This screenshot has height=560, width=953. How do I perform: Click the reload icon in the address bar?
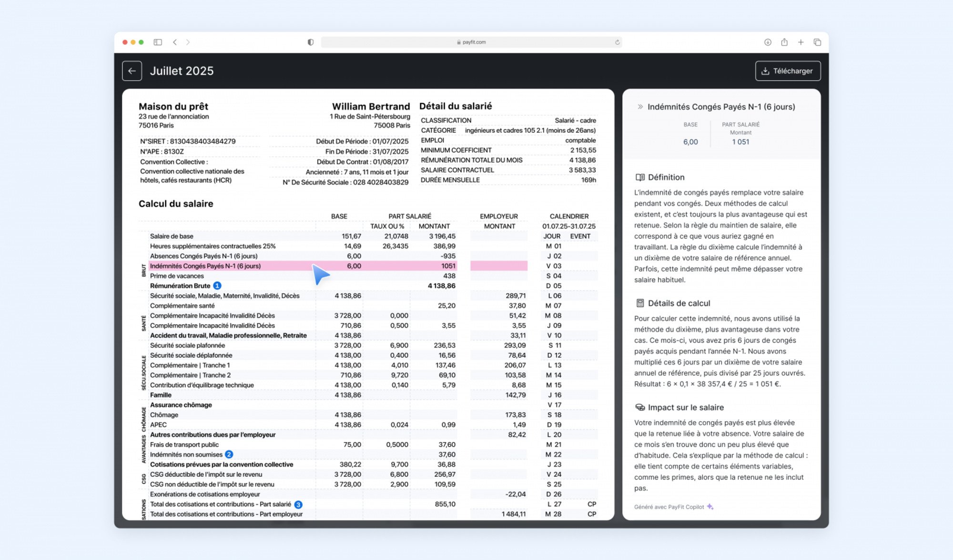click(617, 42)
